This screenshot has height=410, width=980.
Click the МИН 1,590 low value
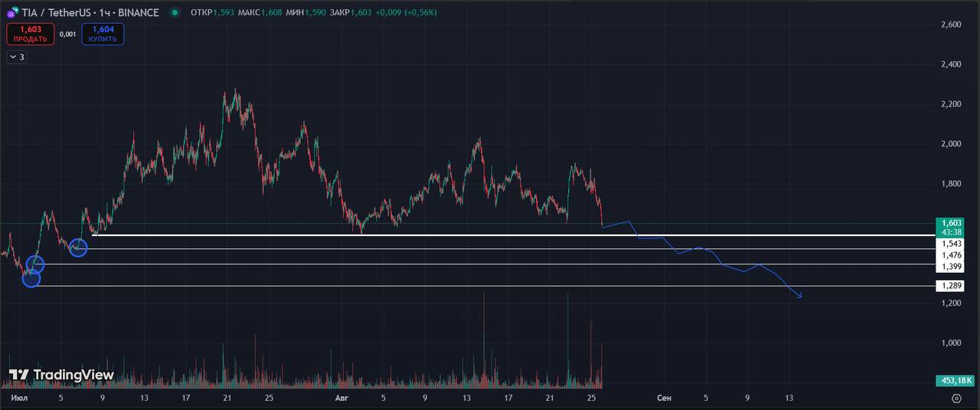coord(305,12)
